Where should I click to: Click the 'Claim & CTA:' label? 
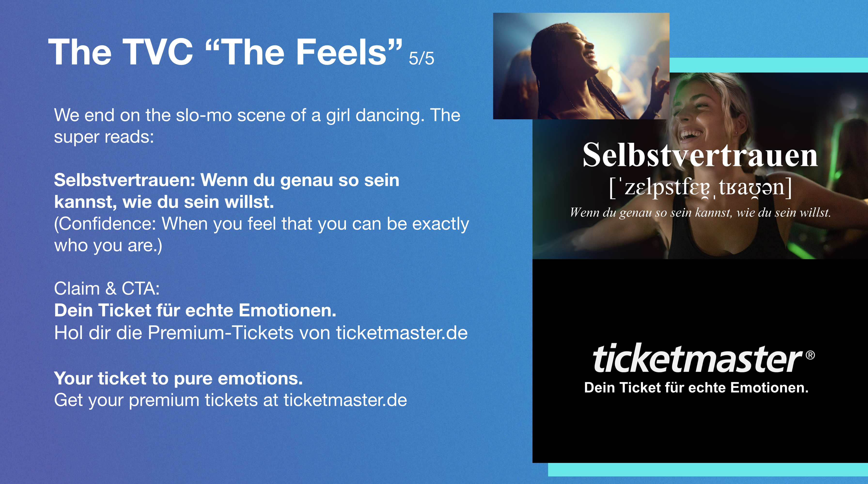pyautogui.click(x=107, y=289)
